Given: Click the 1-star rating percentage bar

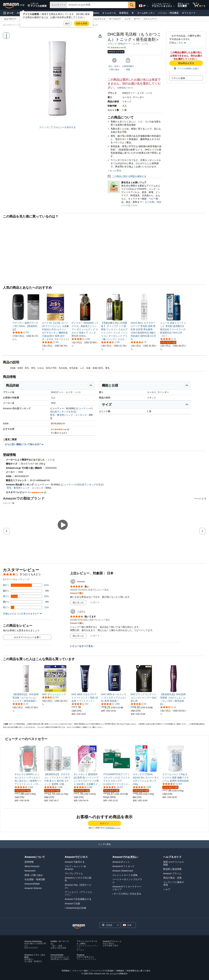Looking at the screenshot, I should (x=27, y=608).
